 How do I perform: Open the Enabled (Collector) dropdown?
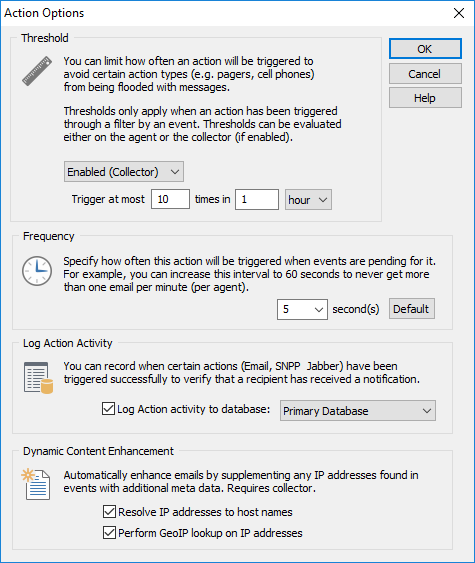pos(124,172)
